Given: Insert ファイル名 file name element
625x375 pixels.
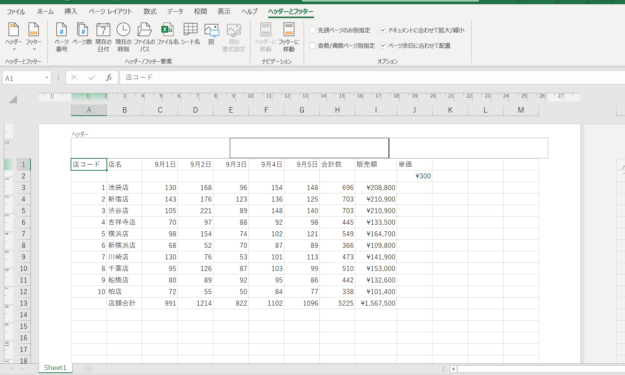Looking at the screenshot, I should pyautogui.click(x=167, y=34).
